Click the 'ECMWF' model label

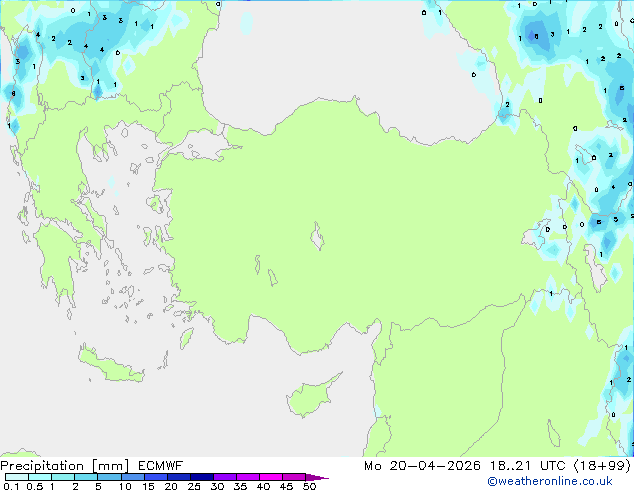click(161, 466)
